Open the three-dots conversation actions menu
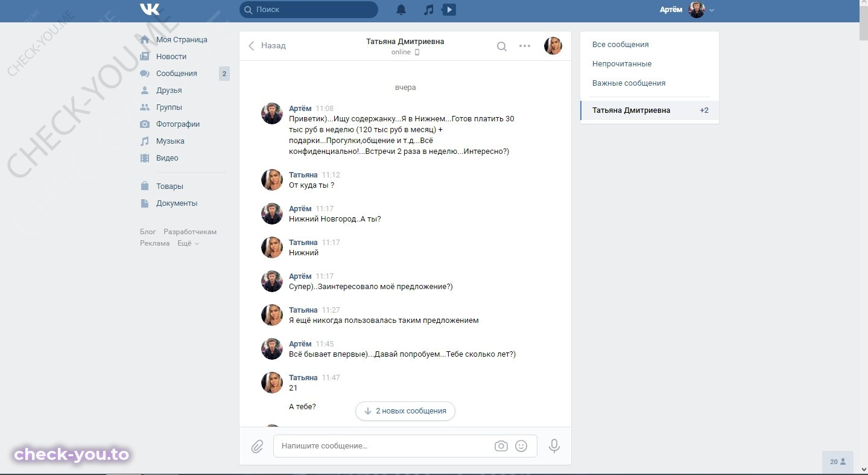This screenshot has width=868, height=475. point(525,46)
